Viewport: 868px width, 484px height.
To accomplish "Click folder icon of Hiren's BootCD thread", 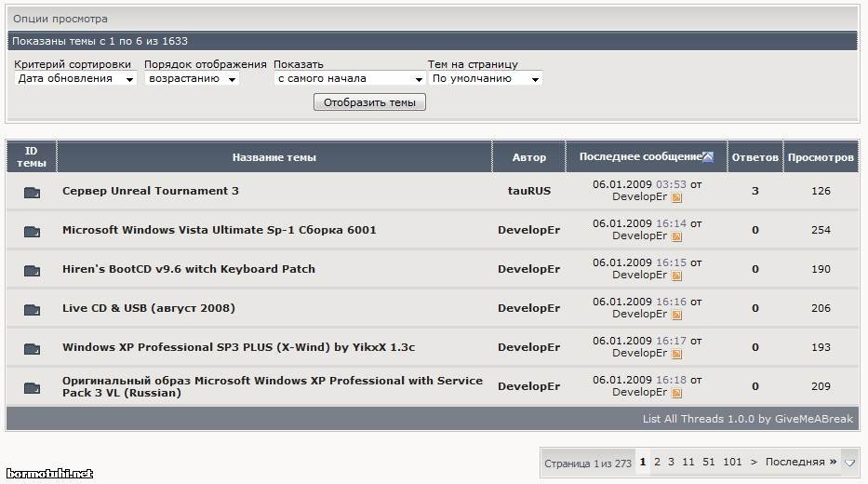I will pos(32,270).
